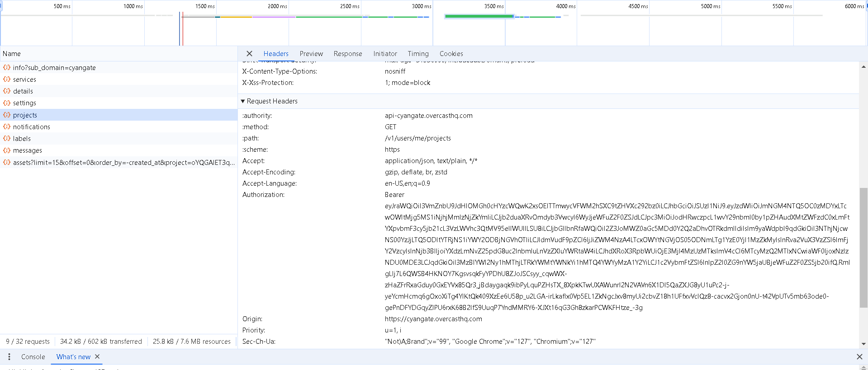Switch to Console drawer tab
The height and width of the screenshot is (370, 868).
[33, 357]
